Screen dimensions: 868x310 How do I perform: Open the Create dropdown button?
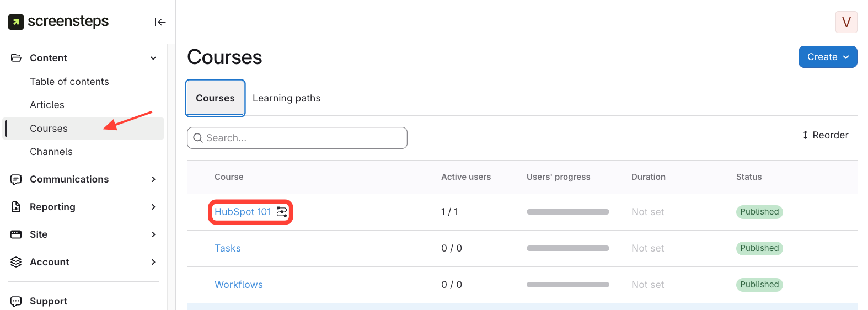point(827,57)
